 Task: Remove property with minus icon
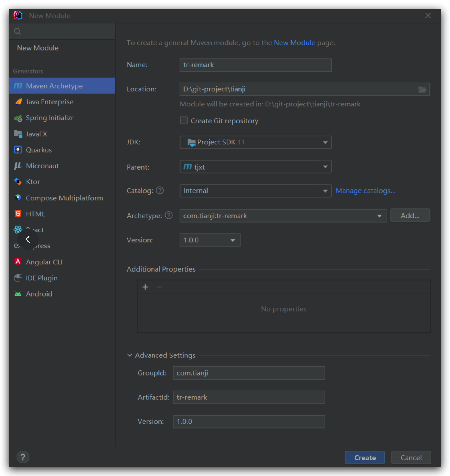(159, 287)
